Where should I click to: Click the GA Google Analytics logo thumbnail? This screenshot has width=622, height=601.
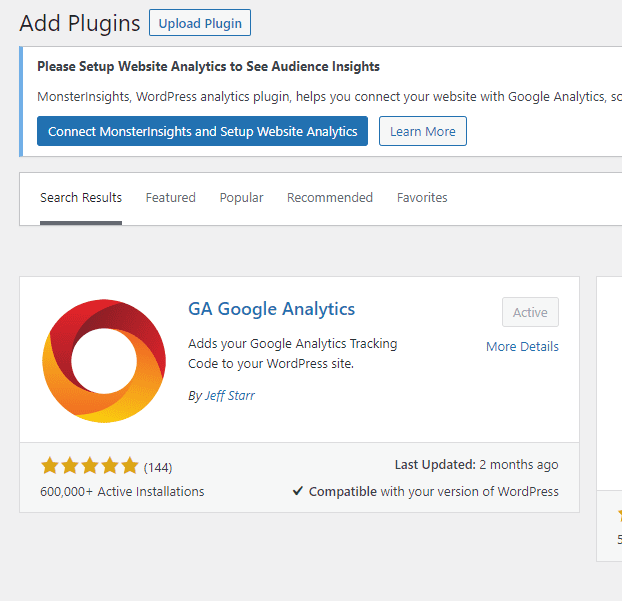104,361
